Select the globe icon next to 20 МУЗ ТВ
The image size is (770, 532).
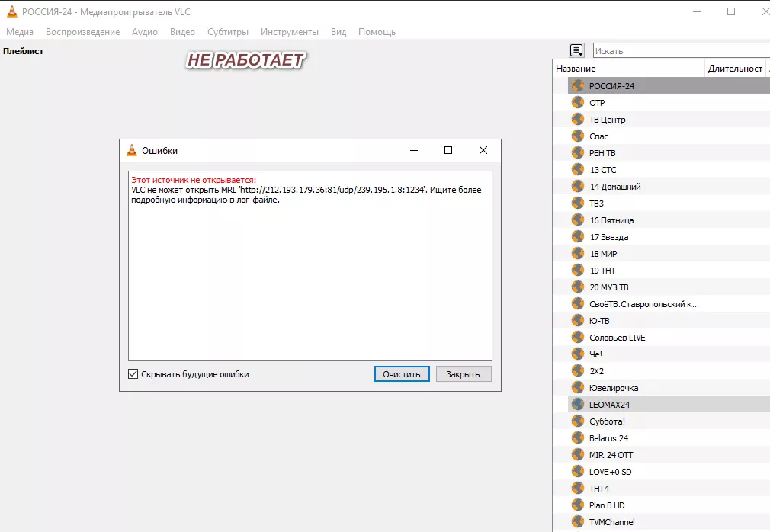[578, 287]
